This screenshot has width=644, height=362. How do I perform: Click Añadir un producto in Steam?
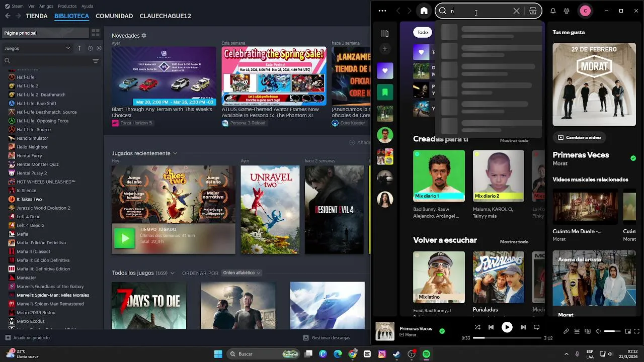(27, 338)
